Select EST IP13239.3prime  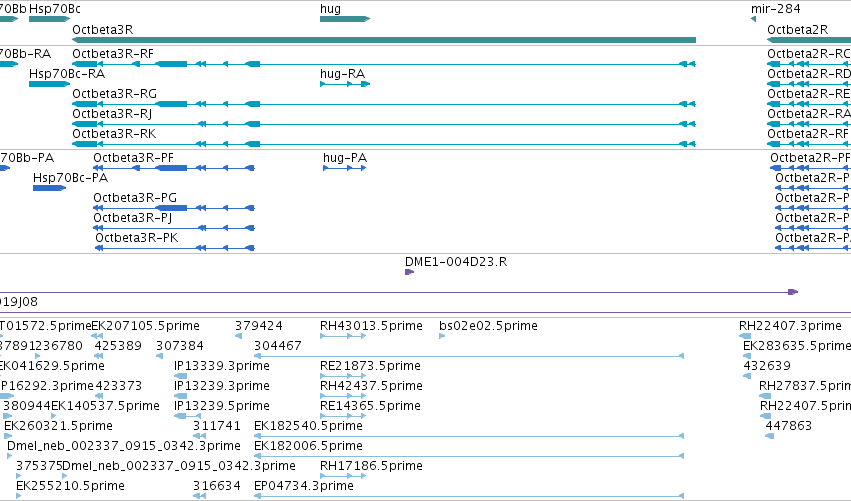tap(221, 386)
